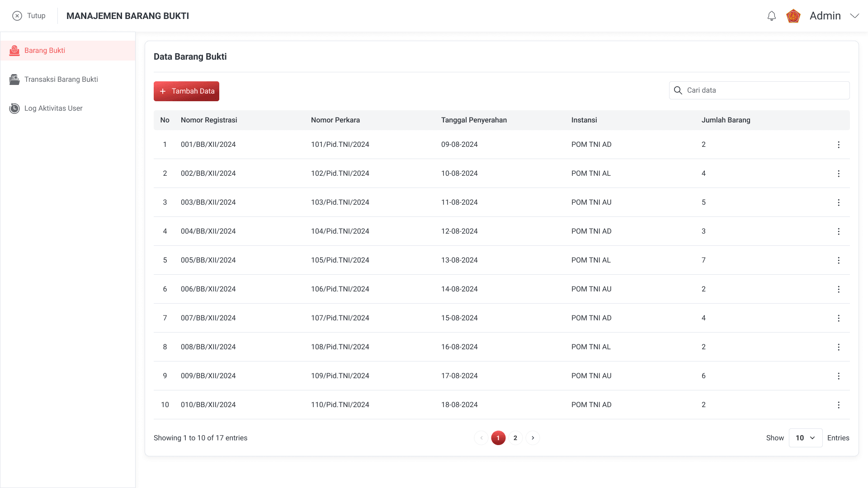Click the notification bell icon

pos(772,16)
